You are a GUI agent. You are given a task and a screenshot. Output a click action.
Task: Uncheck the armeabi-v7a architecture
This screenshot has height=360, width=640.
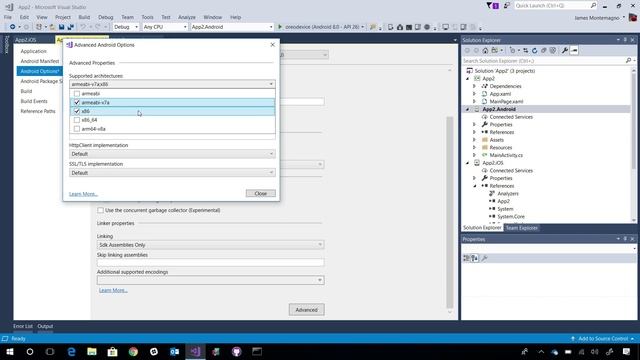(x=77, y=102)
